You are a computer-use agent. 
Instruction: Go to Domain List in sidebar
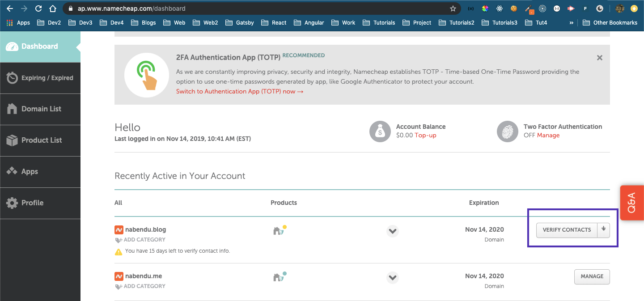pos(40,109)
